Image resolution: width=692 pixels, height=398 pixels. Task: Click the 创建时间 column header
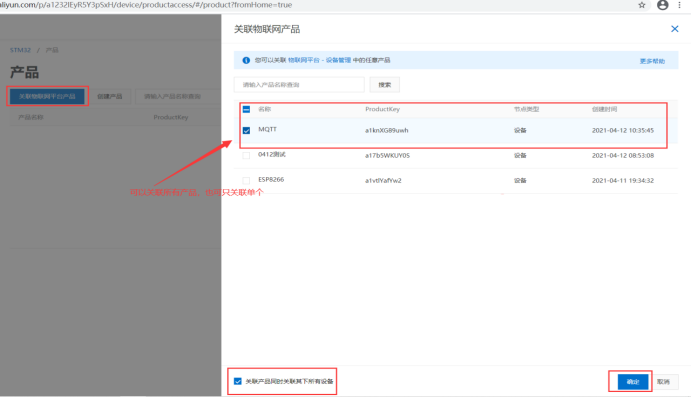[x=604, y=109]
